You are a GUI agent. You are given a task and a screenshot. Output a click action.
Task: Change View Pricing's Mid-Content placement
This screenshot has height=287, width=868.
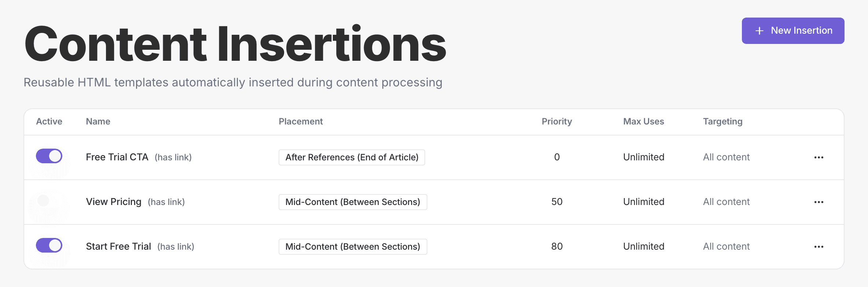[353, 202]
